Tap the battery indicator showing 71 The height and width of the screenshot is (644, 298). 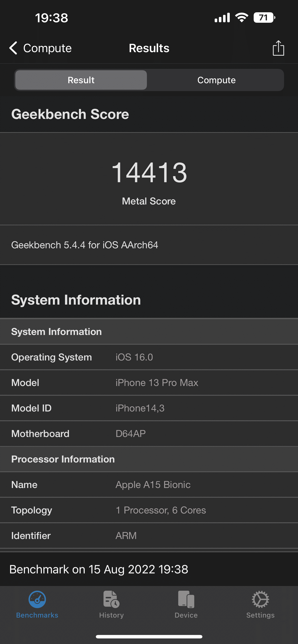(x=264, y=18)
